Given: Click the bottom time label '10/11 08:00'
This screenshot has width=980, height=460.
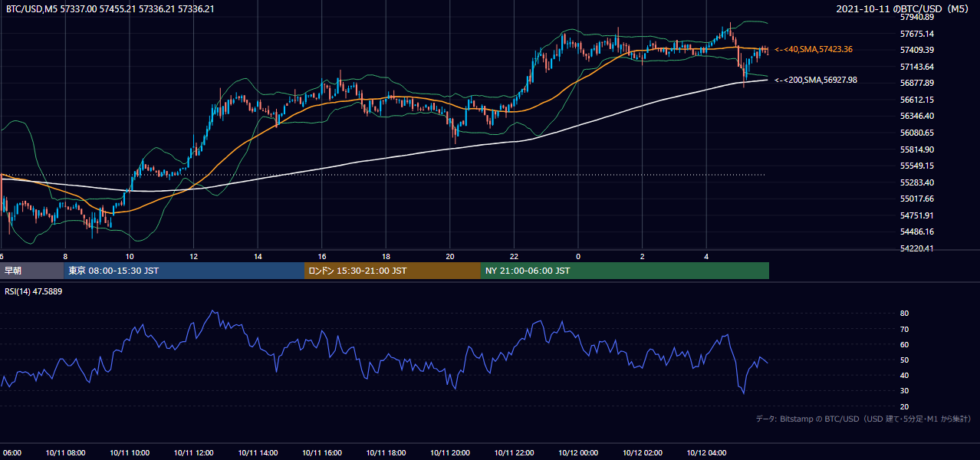Looking at the screenshot, I should tap(65, 452).
